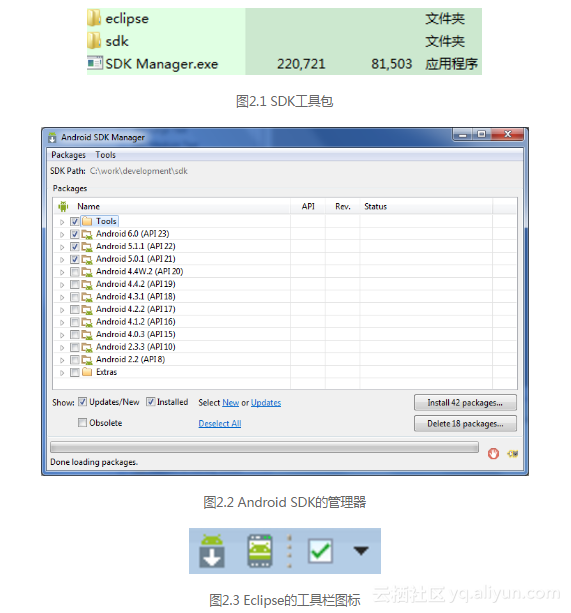The width and height of the screenshot is (571, 613).
Task: Click the Android 4.4.2 (API 19) package icon
Action: [x=87, y=284]
